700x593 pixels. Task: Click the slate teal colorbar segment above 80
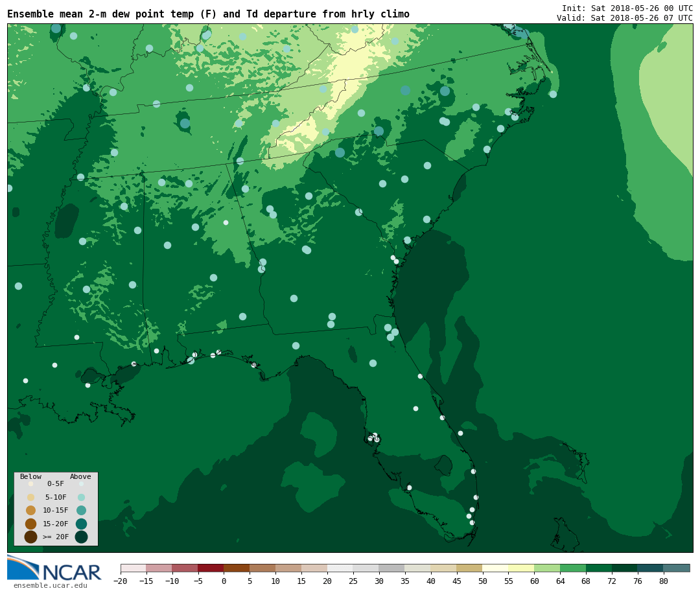[676, 568]
